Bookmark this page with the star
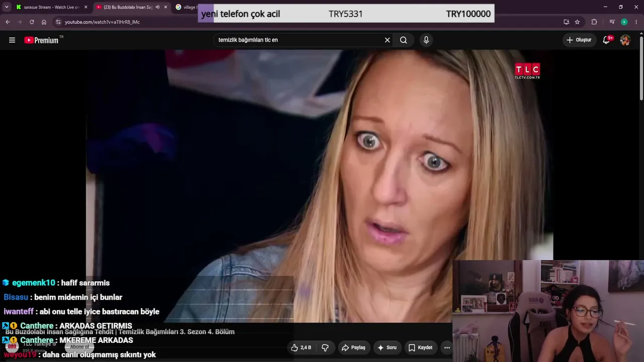Image resolution: width=644 pixels, height=362 pixels. (x=577, y=22)
